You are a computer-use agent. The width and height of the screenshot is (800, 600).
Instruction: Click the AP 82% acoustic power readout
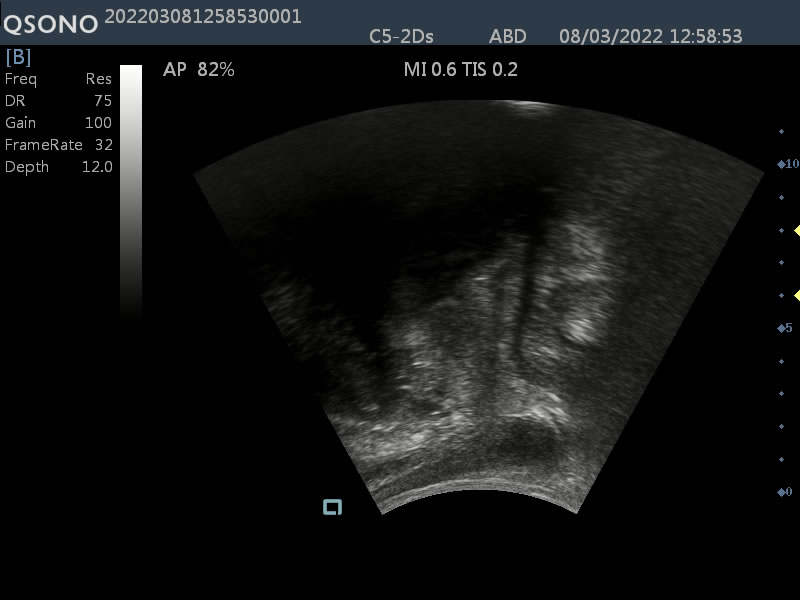pyautogui.click(x=198, y=70)
